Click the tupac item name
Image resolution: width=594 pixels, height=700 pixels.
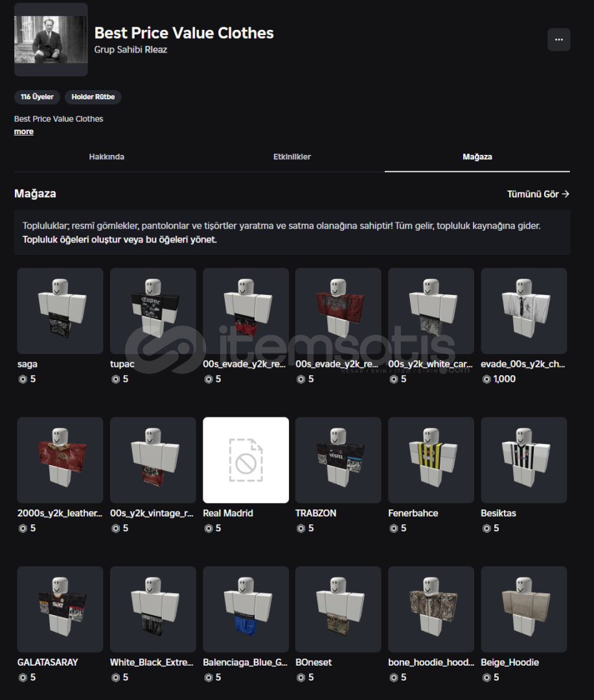[122, 364]
